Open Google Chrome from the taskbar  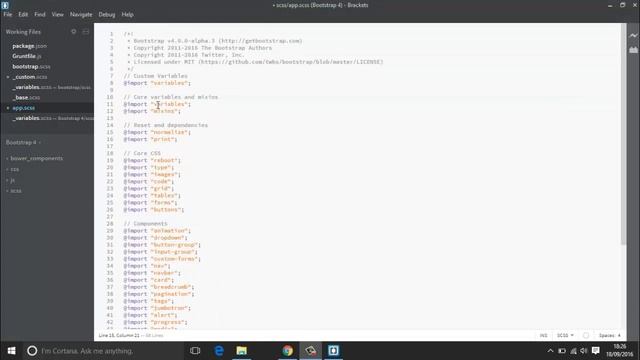(288, 351)
